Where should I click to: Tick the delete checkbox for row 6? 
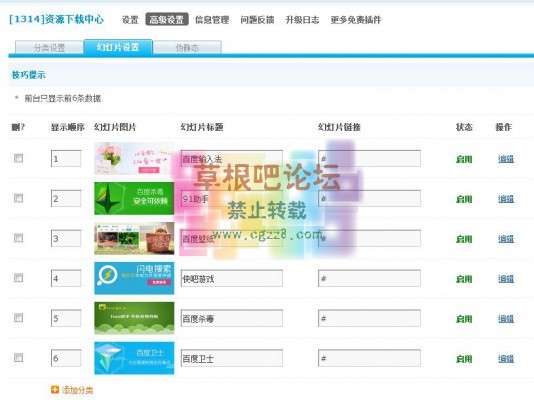[18, 357]
